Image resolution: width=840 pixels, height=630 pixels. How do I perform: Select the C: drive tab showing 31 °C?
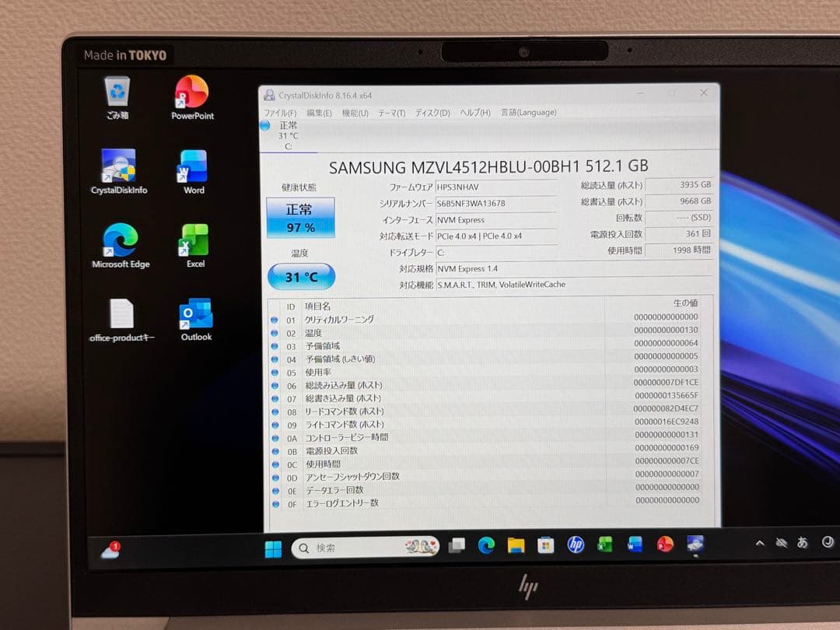[x=288, y=135]
